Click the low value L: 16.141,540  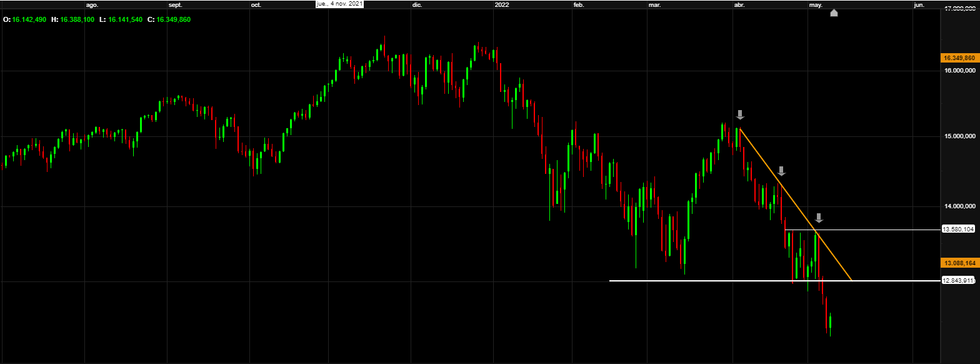(121, 19)
